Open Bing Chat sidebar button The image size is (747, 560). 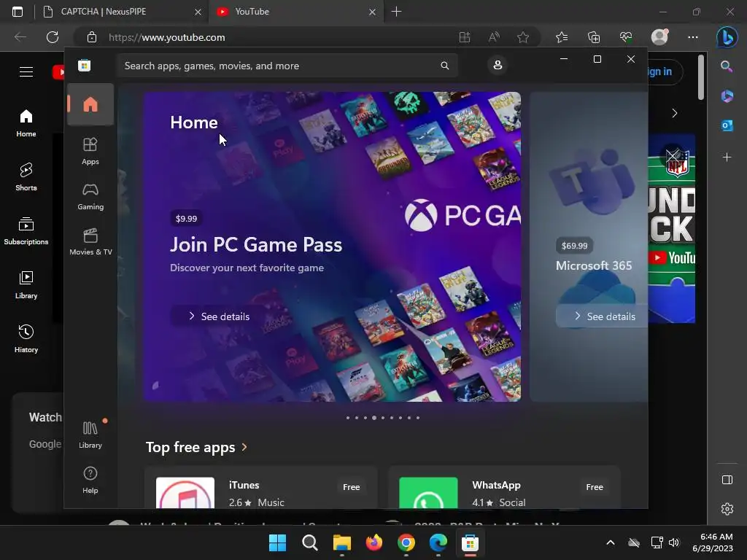click(x=727, y=37)
